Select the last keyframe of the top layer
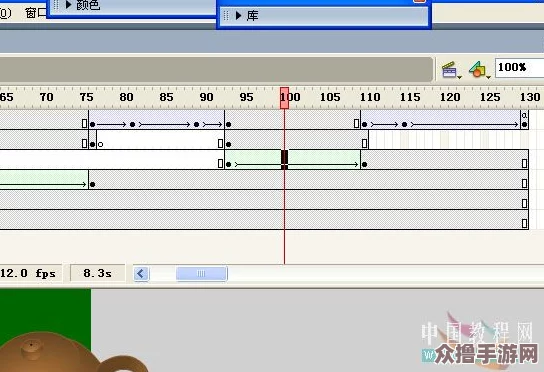This screenshot has width=544, height=372. [x=524, y=125]
